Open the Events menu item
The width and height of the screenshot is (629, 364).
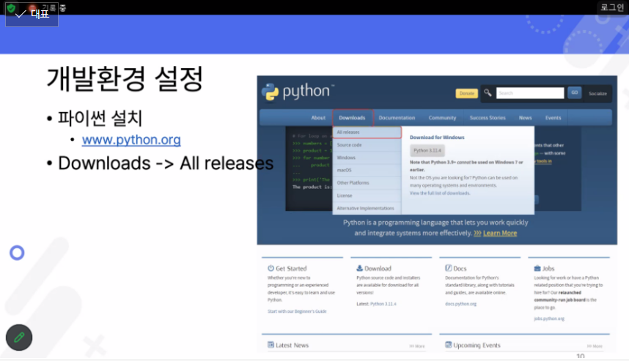[x=553, y=118]
